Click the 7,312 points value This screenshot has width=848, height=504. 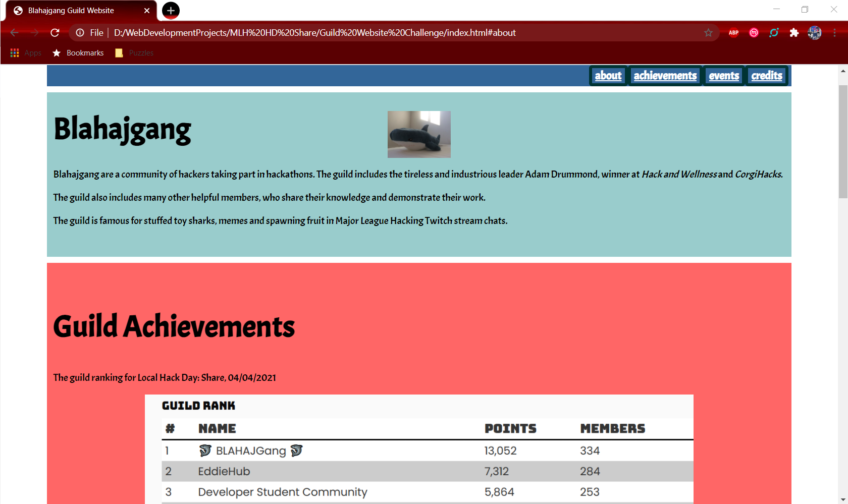coord(497,471)
